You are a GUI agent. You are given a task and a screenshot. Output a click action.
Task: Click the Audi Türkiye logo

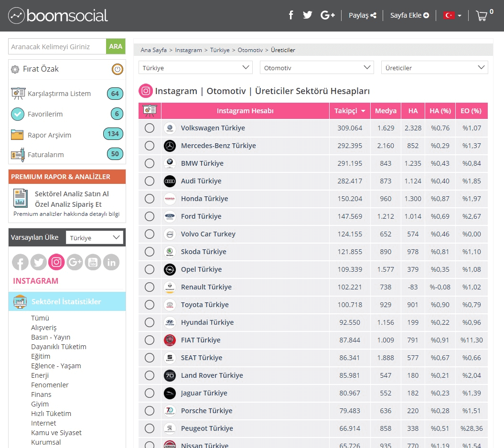pos(170,181)
